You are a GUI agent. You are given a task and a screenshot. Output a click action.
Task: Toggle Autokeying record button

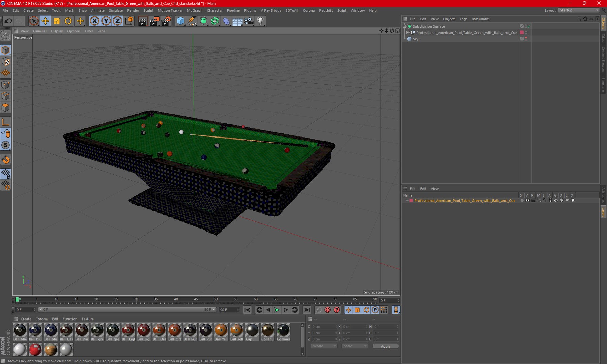coord(327,310)
